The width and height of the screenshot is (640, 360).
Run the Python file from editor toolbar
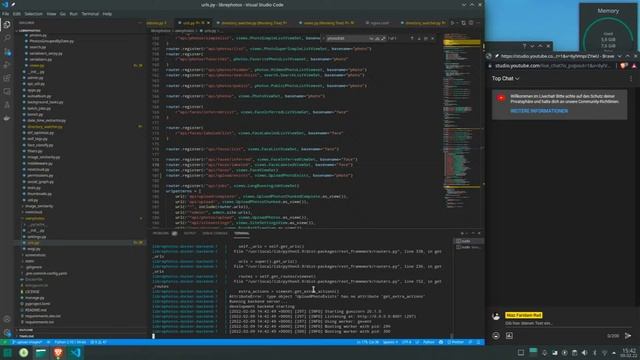click(452, 23)
